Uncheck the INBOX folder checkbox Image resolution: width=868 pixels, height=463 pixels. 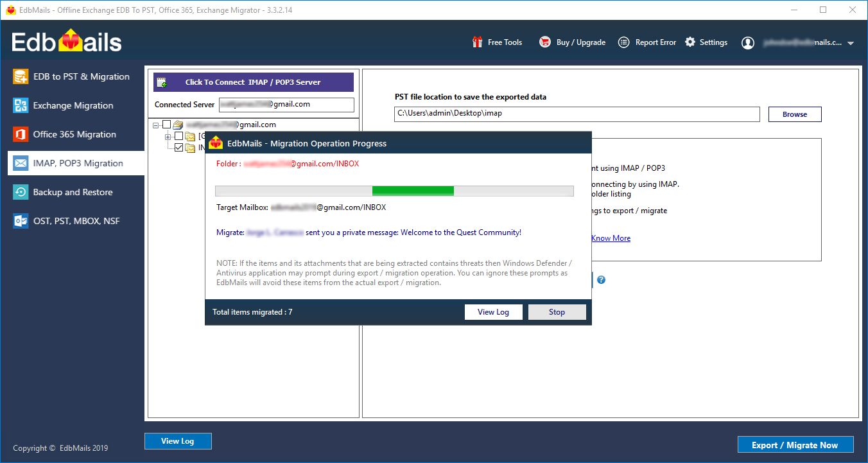click(x=179, y=148)
